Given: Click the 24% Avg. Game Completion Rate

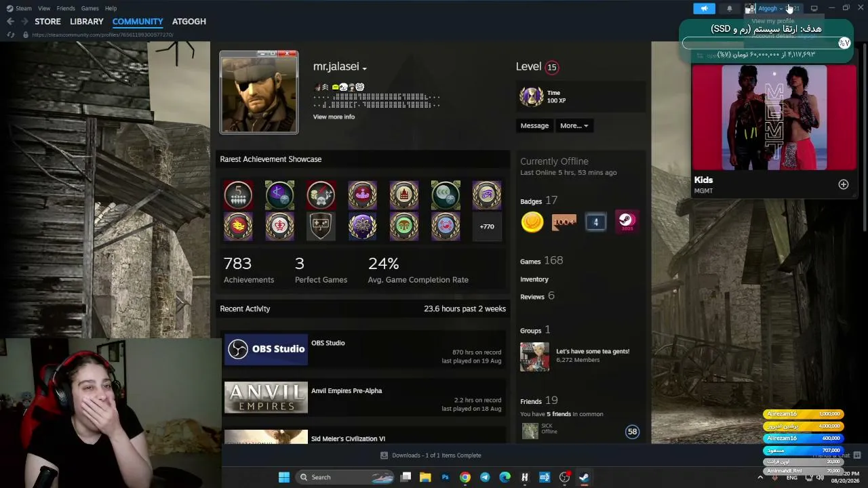Looking at the screenshot, I should tap(418, 270).
